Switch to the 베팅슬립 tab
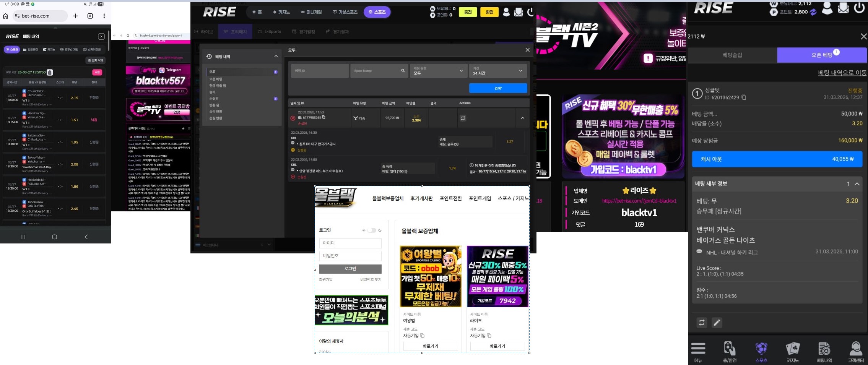 click(732, 55)
